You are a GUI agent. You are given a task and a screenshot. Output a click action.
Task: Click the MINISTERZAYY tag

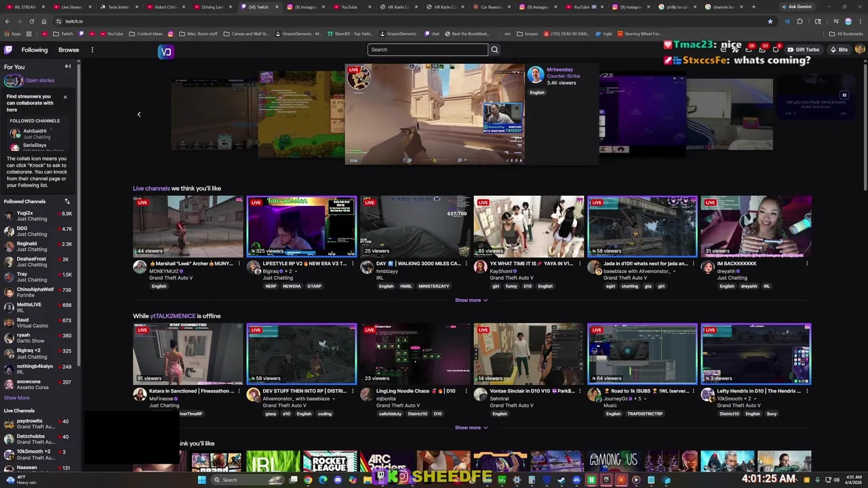coord(433,286)
